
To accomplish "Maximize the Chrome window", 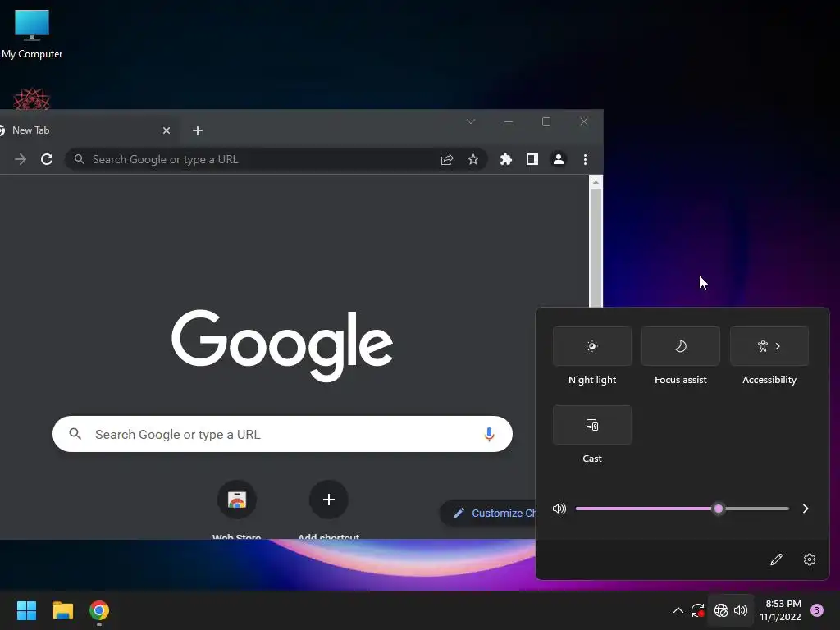I will pos(546,121).
